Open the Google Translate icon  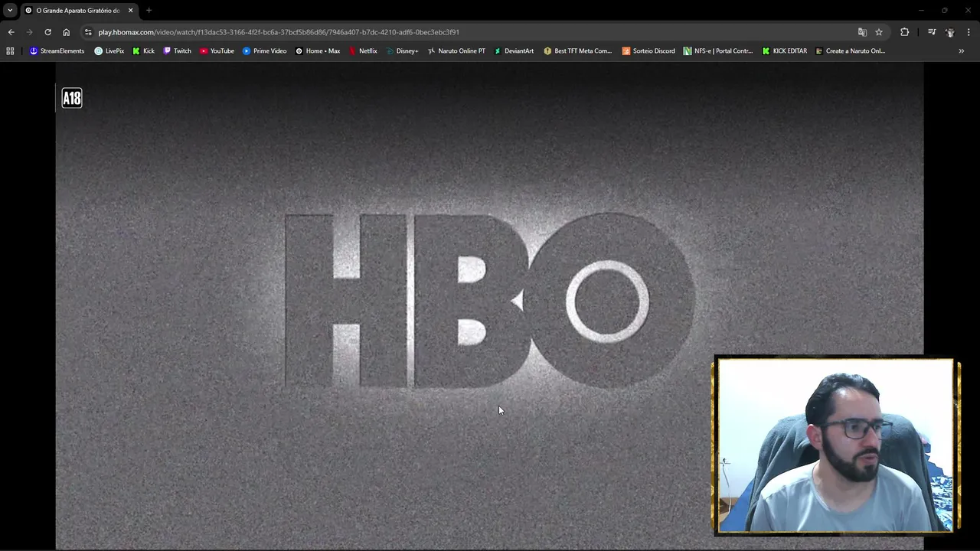click(862, 32)
